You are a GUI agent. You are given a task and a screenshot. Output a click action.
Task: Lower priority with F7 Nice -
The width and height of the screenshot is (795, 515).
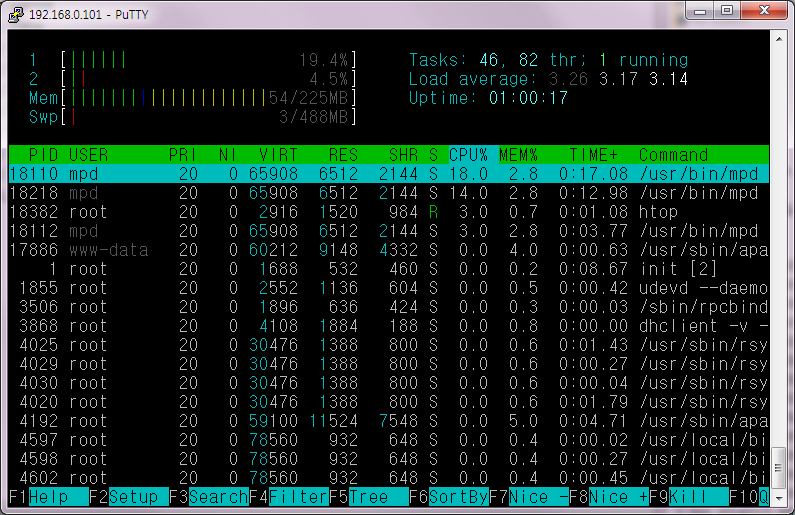point(537,497)
